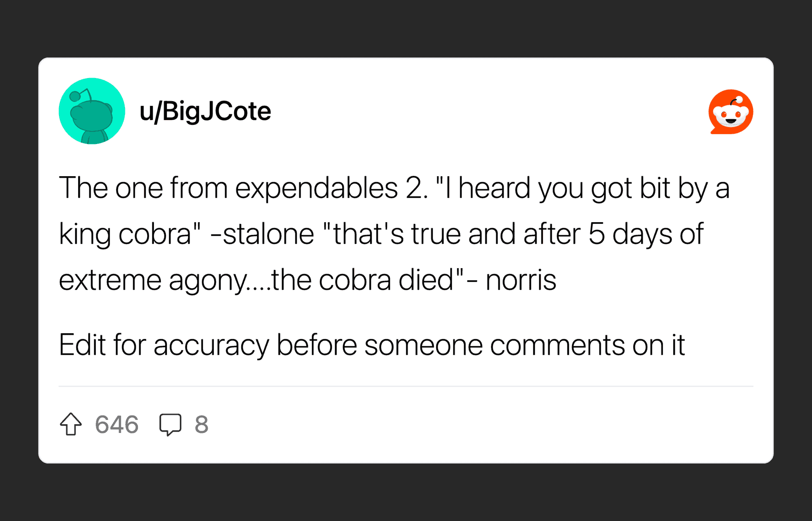The width and height of the screenshot is (812, 521).
Task: Open the teal Snoo profile avatar
Action: (x=92, y=111)
